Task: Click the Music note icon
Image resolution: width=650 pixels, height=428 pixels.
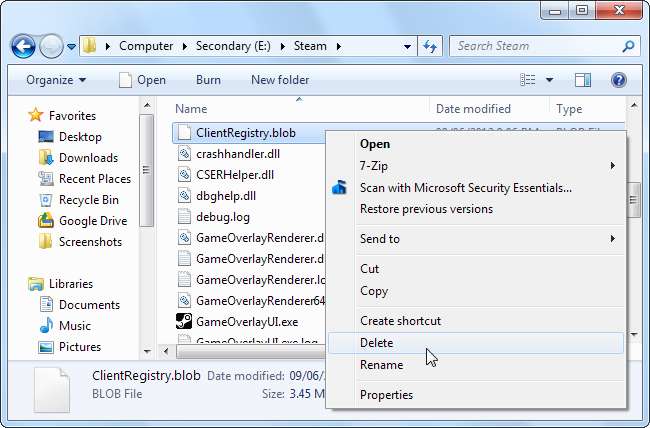Action: click(46, 325)
